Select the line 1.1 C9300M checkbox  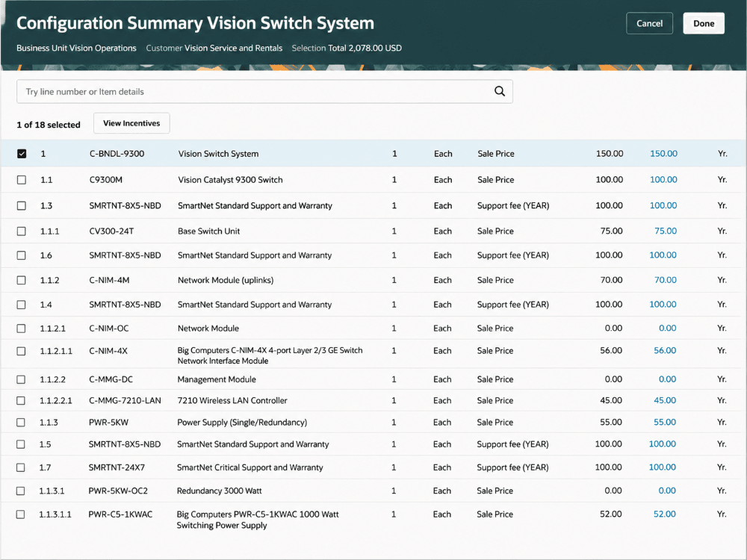[22, 179]
